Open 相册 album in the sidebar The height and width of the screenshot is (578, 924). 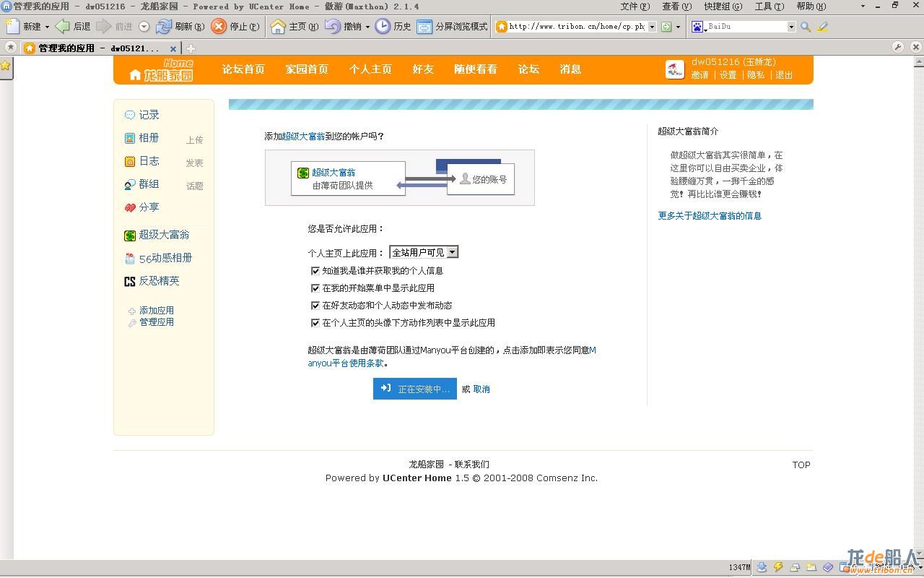(x=149, y=138)
